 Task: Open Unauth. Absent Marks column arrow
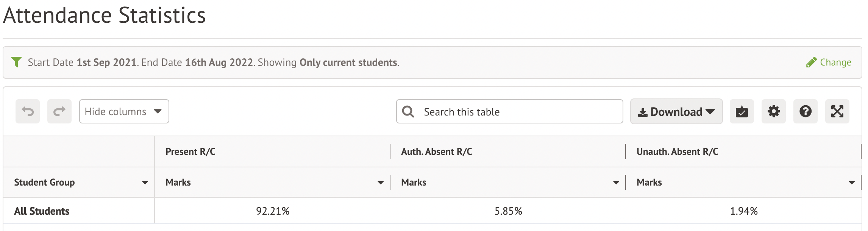852,183
